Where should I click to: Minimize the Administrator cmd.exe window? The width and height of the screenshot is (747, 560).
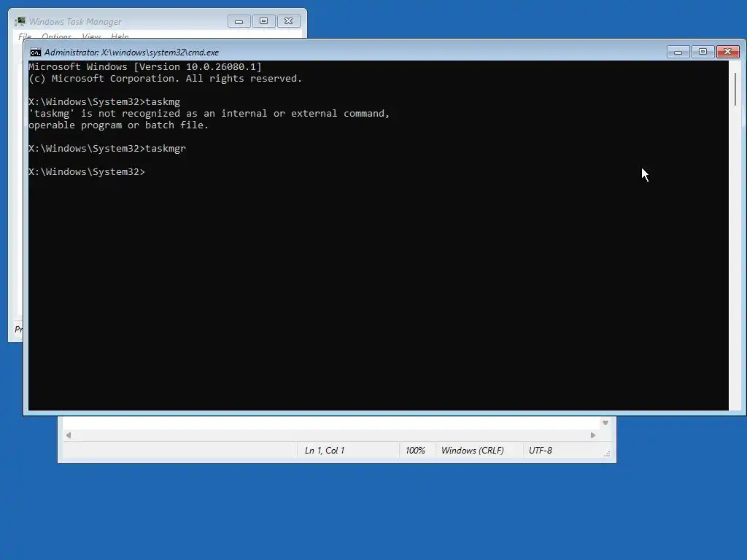point(678,52)
